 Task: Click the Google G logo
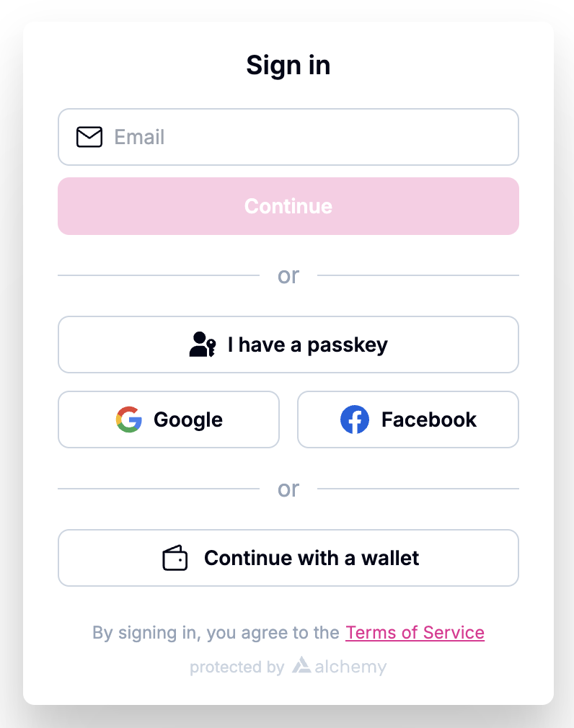click(x=128, y=420)
